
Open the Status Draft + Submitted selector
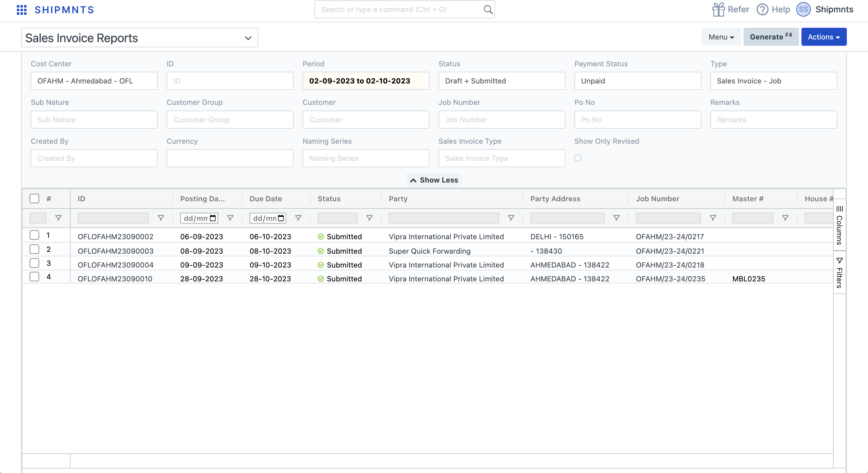click(x=502, y=81)
